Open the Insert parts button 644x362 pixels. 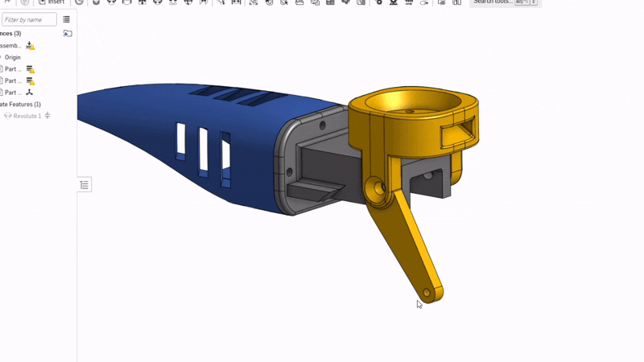pyautogui.click(x=52, y=2)
